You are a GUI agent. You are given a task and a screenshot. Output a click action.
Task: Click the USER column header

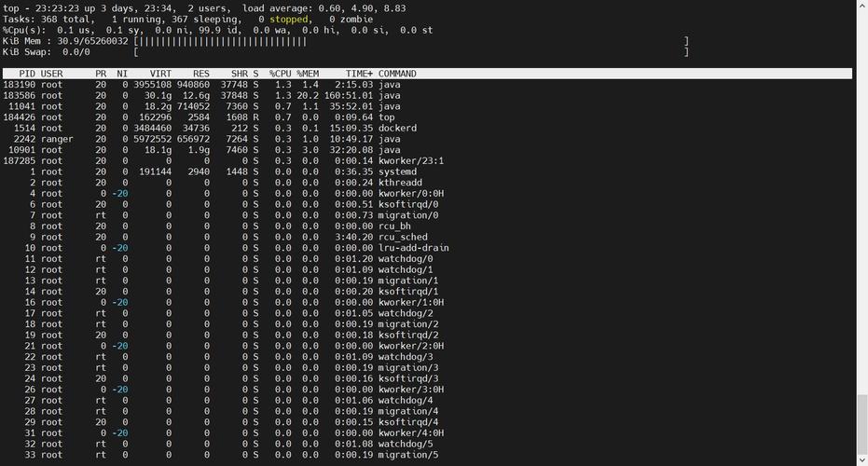(x=52, y=74)
